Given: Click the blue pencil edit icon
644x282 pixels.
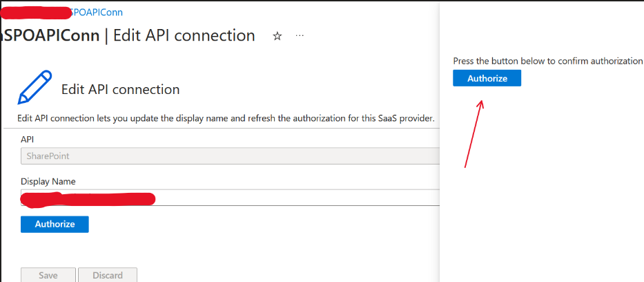Looking at the screenshot, I should (x=35, y=86).
